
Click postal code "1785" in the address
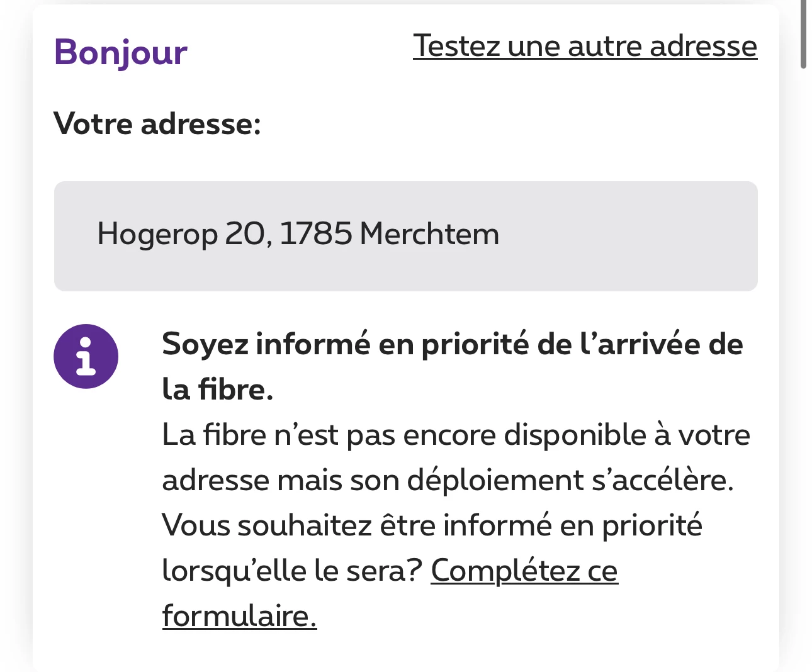tap(315, 234)
